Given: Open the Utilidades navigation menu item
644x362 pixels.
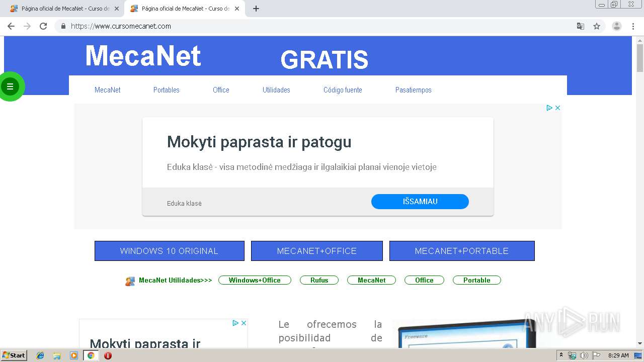Looking at the screenshot, I should [276, 90].
